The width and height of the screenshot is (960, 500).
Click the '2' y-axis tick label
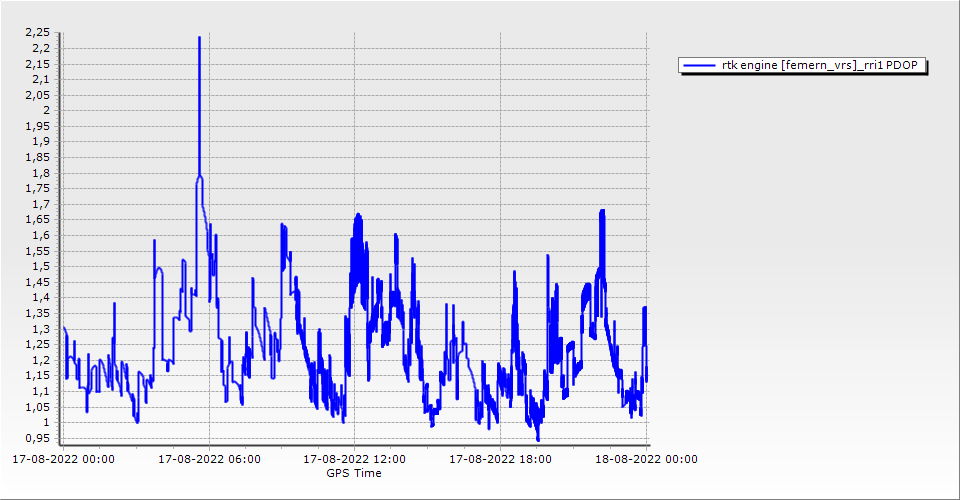click(46, 110)
